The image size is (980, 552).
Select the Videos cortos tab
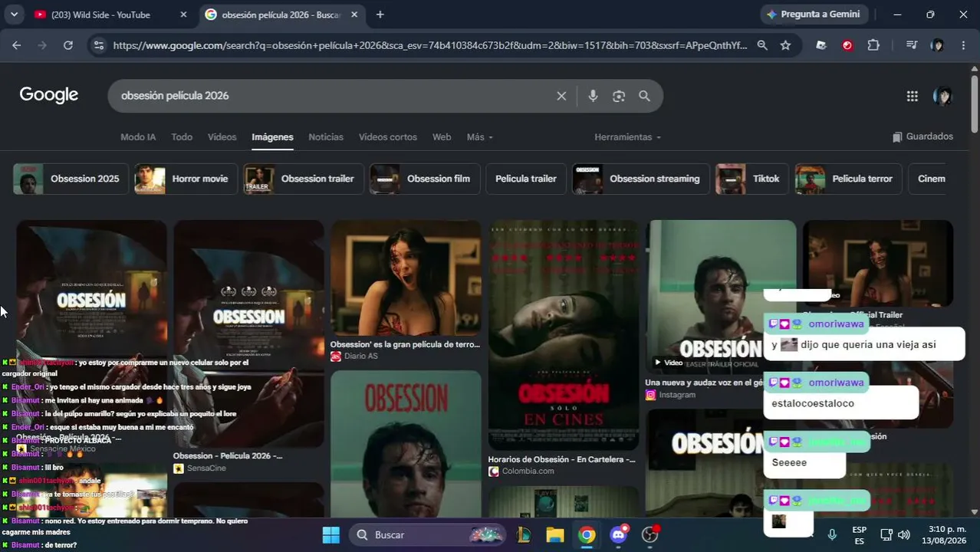click(388, 137)
